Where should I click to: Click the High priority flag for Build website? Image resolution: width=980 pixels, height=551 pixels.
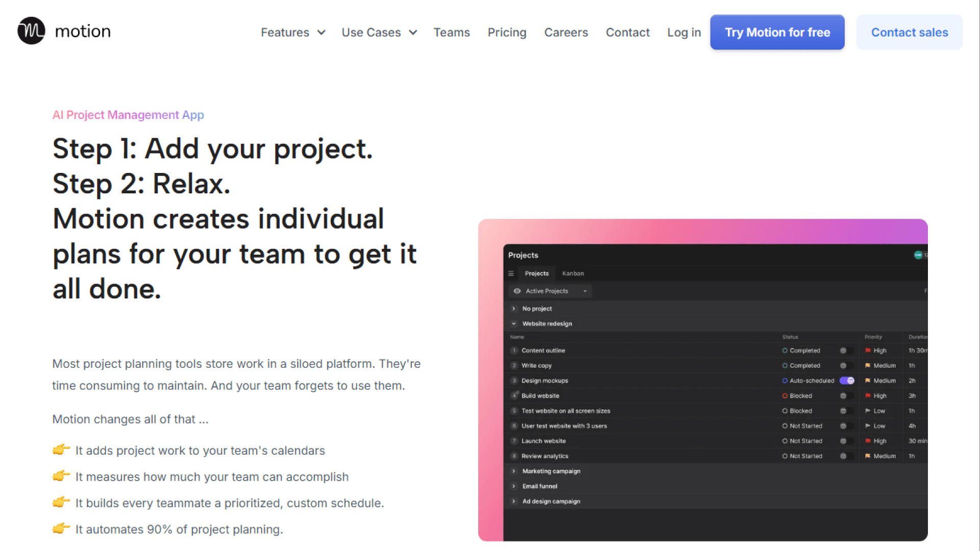click(868, 396)
